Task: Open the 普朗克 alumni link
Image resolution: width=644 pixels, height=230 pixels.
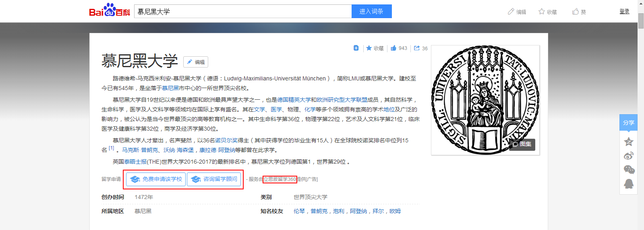Action: tap(319, 211)
